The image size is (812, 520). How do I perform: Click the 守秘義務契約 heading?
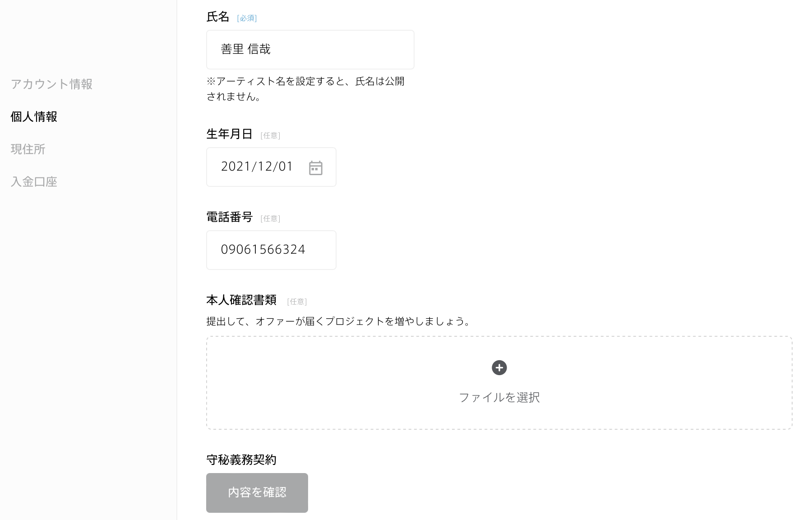(241, 460)
